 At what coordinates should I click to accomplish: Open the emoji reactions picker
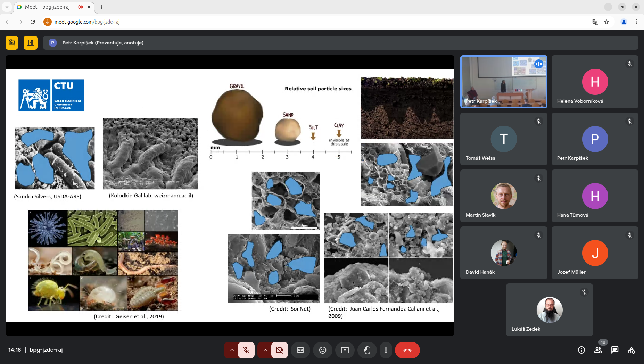[322, 350]
